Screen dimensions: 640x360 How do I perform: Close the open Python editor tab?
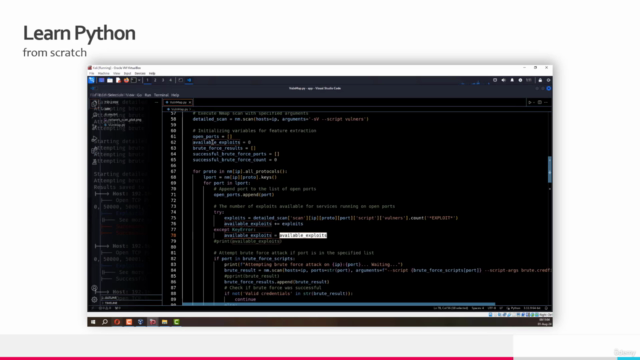tap(190, 102)
